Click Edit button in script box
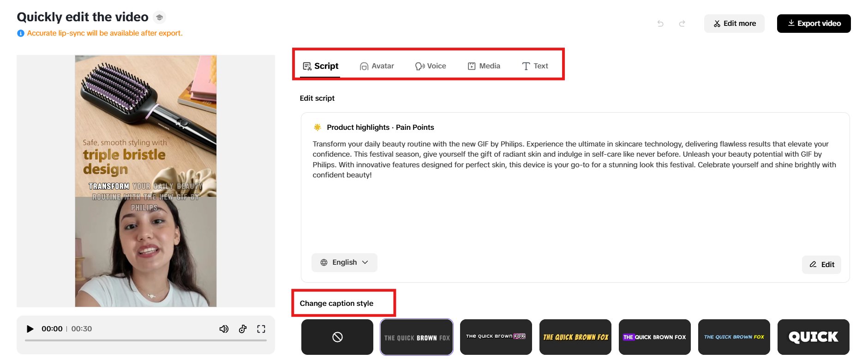The width and height of the screenshot is (868, 359). [x=821, y=265]
